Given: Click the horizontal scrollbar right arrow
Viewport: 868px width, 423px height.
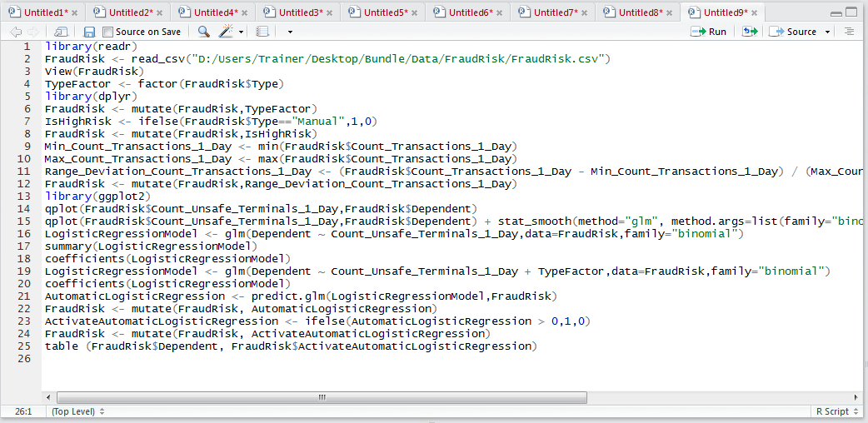Looking at the screenshot, I should click(857, 397).
